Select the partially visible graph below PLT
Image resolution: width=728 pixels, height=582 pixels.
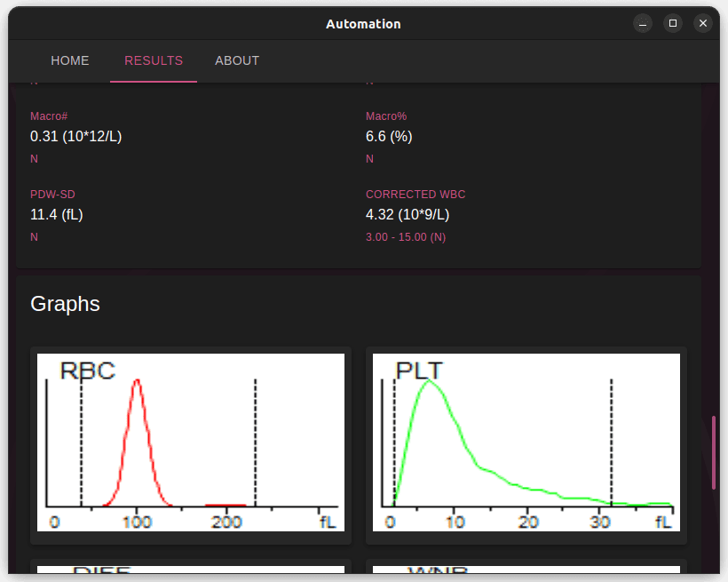(526, 570)
